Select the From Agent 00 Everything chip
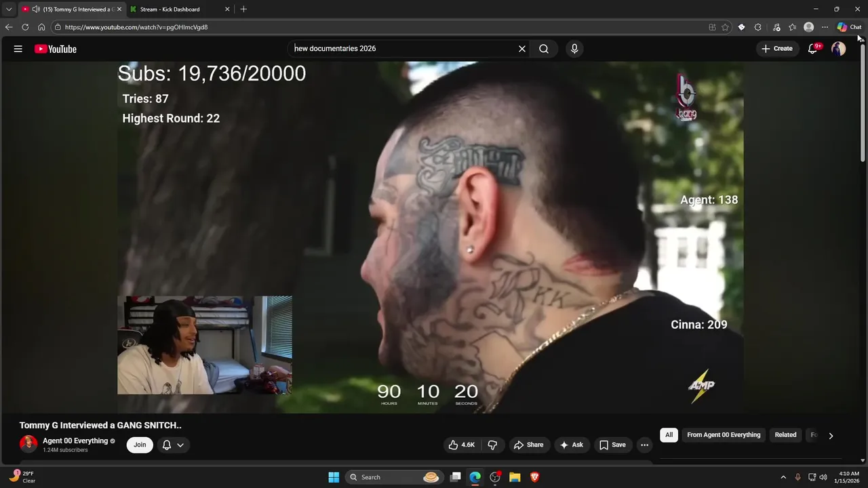Screen dimensions: 868x488 724,435
